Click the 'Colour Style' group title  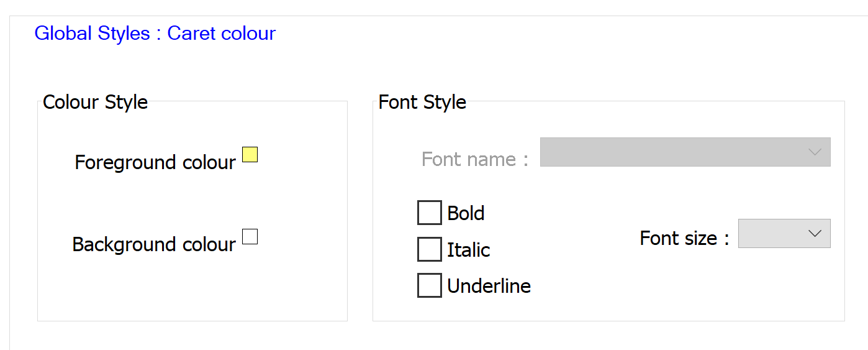pyautogui.click(x=96, y=102)
